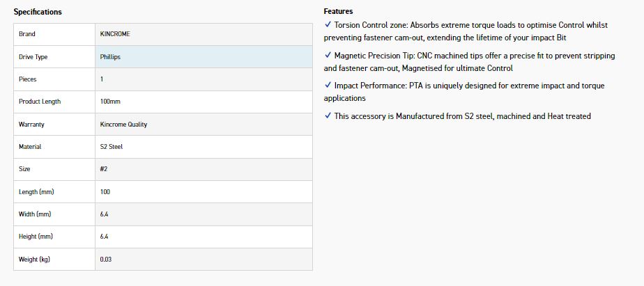Image resolution: width=644 pixels, height=286 pixels.
Task: Click checkmark beside Torsion Control zone feature
Action: click(328, 25)
